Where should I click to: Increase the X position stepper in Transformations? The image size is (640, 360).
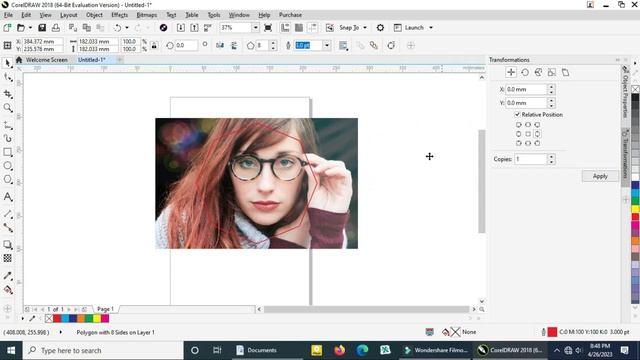[551, 87]
